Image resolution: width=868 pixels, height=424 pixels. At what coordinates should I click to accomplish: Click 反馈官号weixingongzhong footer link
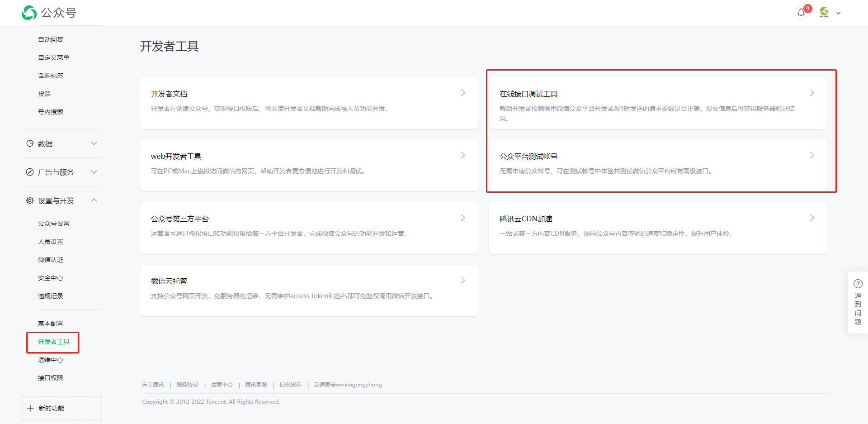(x=348, y=385)
